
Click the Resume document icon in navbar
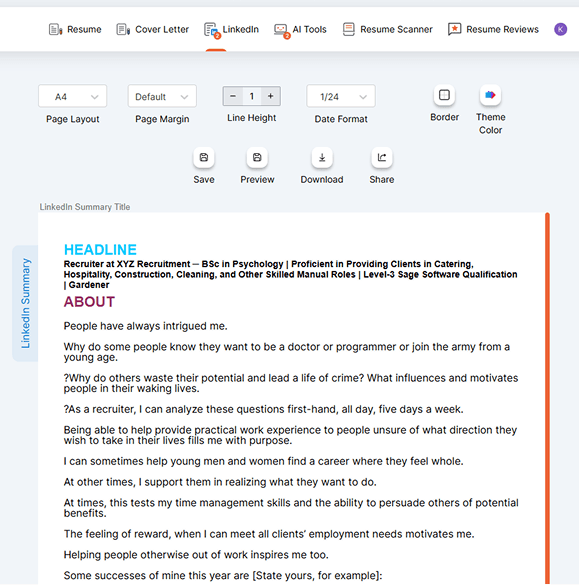[x=55, y=29]
